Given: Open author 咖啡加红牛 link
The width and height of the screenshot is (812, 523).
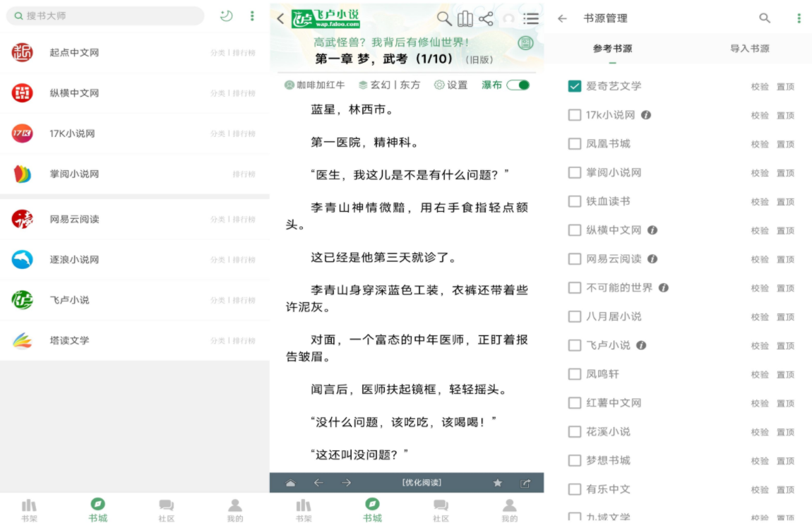Looking at the screenshot, I should point(314,85).
